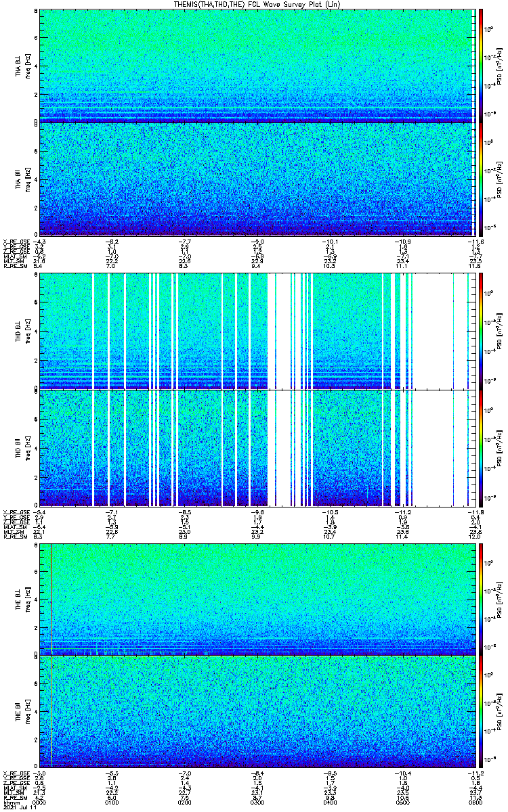Click the yellow vertical line in THE B-parallel panel
The width and height of the screenshot is (508, 812).
51,713
